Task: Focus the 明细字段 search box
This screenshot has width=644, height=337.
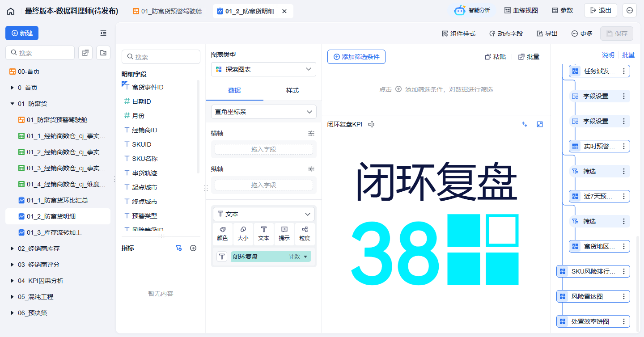Action: coord(161,57)
